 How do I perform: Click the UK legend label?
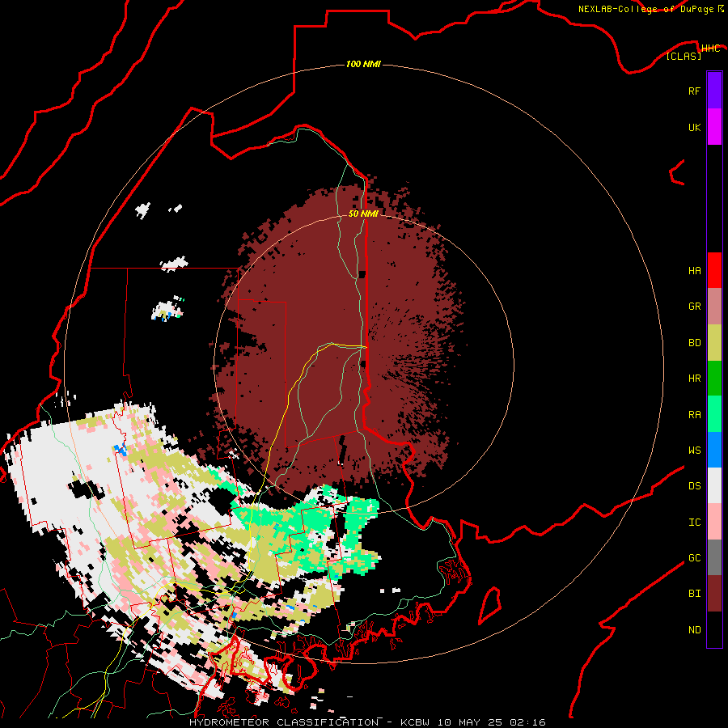(x=694, y=127)
